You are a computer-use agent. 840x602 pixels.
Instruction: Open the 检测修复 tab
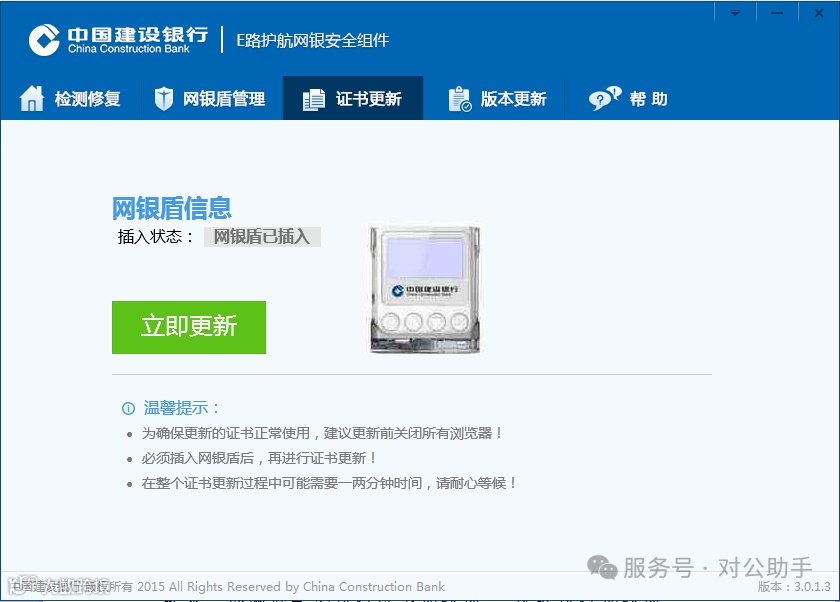tap(71, 99)
